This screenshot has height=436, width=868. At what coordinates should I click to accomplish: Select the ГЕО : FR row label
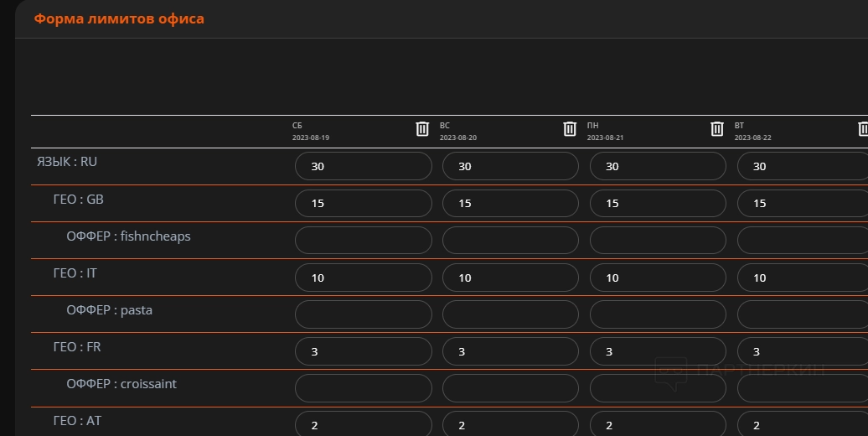click(77, 347)
